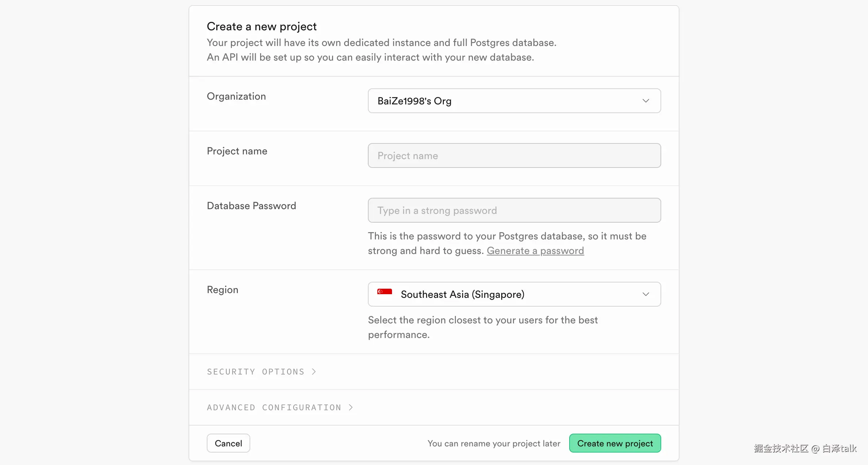Click the Organization field label
The height and width of the screenshot is (465, 868).
coord(236,96)
